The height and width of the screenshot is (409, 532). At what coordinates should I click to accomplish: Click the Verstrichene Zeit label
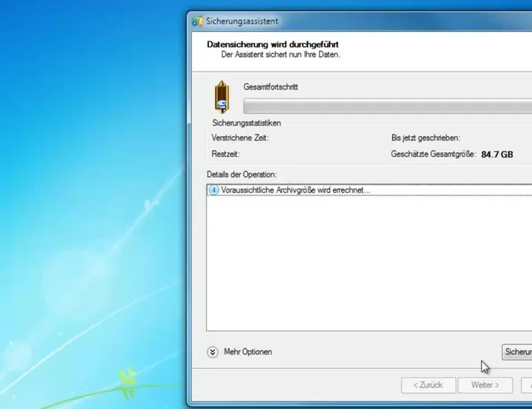pos(239,138)
